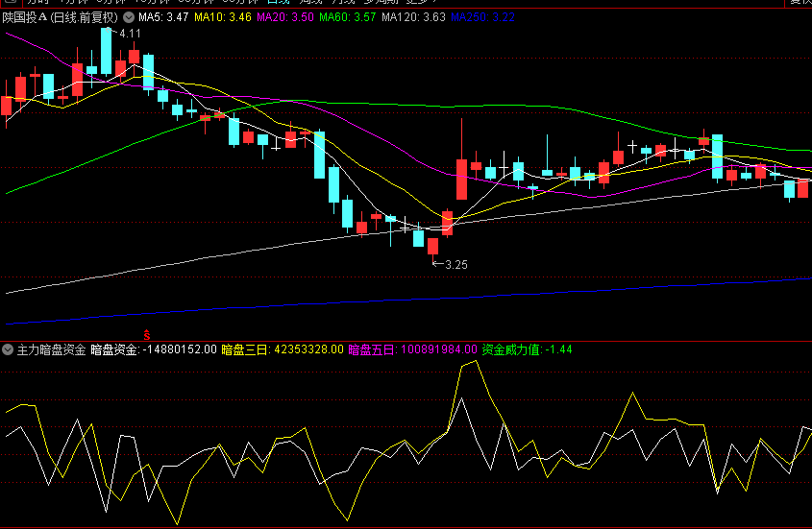This screenshot has height=529, width=812.
Task: Click the 主力暗盘资金 indicator name
Action: pyautogui.click(x=51, y=349)
